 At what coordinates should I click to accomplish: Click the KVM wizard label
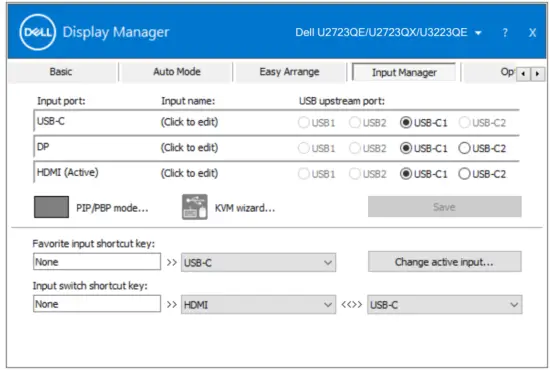(245, 208)
